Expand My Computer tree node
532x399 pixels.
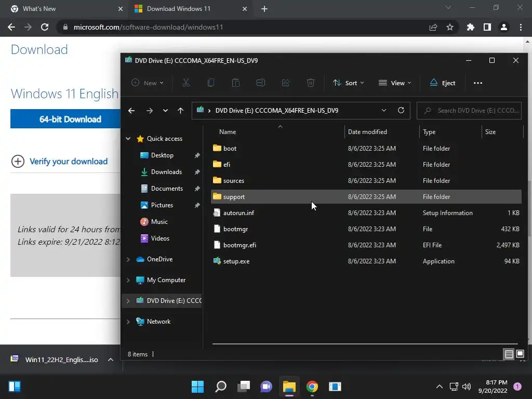[128, 280]
